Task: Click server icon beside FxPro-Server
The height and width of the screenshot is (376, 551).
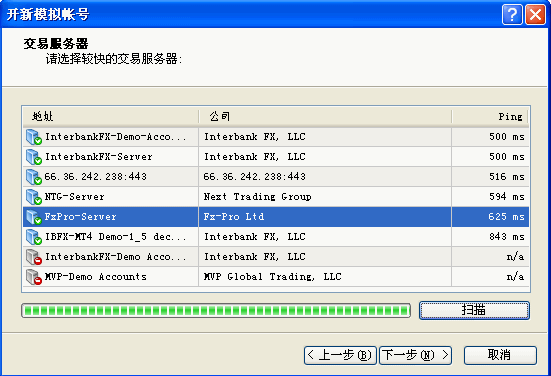Action: pos(34,217)
